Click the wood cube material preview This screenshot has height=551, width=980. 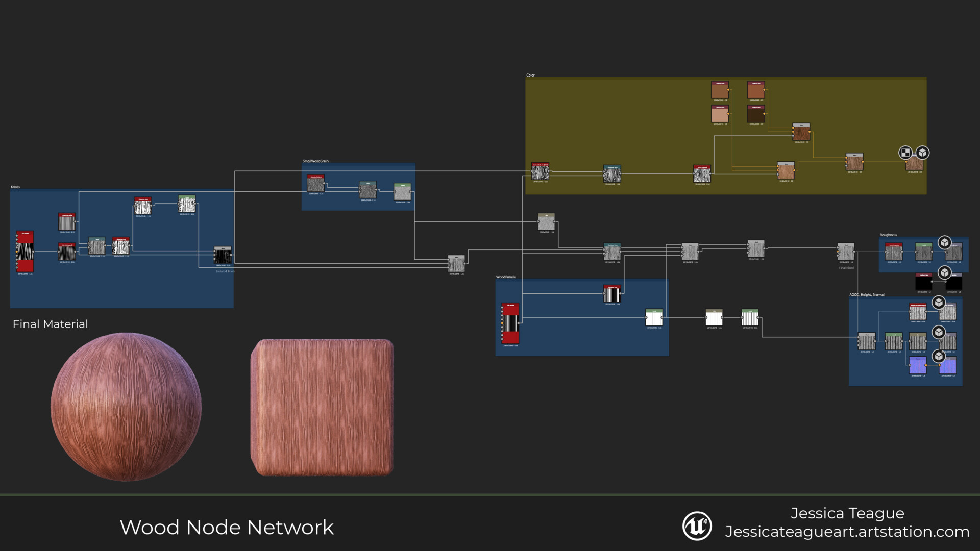pos(322,407)
